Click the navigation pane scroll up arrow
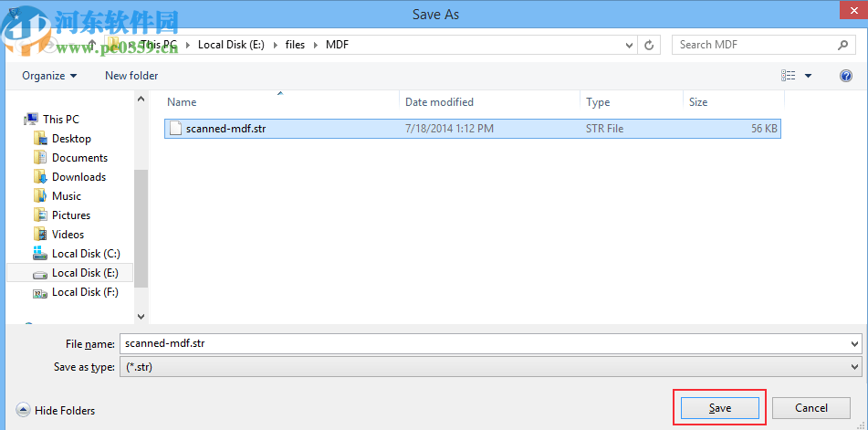 (x=141, y=99)
